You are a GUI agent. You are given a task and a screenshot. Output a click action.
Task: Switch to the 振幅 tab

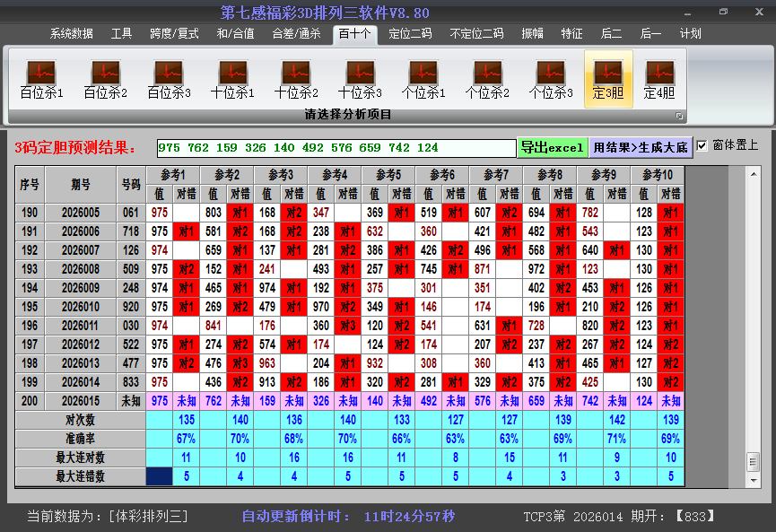tap(533, 34)
